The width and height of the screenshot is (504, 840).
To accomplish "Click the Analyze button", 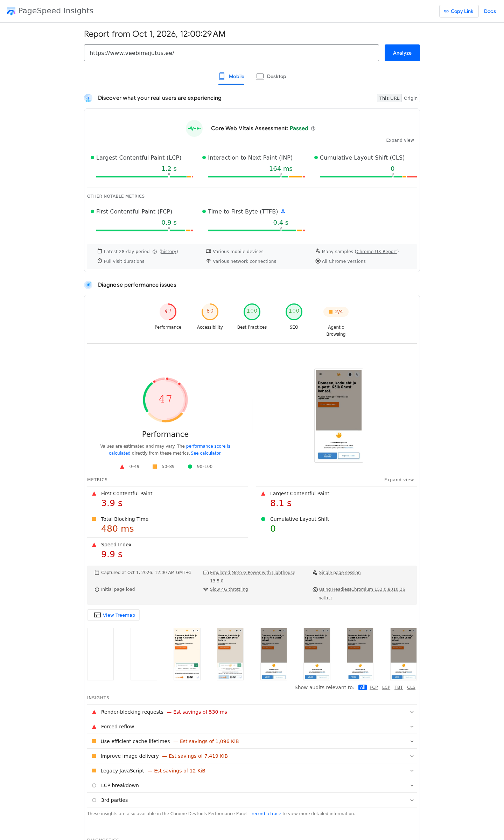I will pos(402,53).
